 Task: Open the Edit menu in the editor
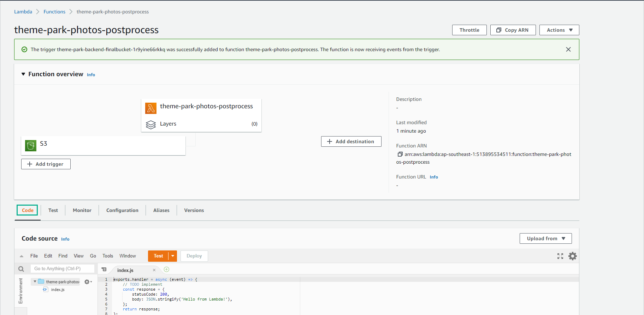tap(48, 256)
